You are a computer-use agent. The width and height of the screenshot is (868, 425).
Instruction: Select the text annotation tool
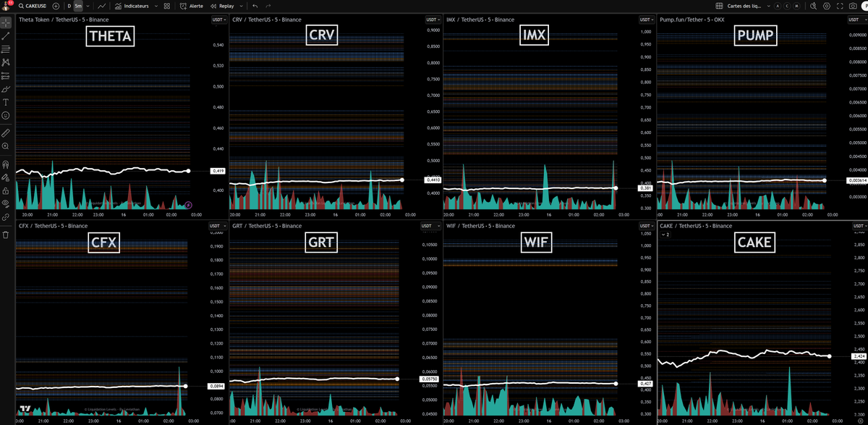[6, 102]
